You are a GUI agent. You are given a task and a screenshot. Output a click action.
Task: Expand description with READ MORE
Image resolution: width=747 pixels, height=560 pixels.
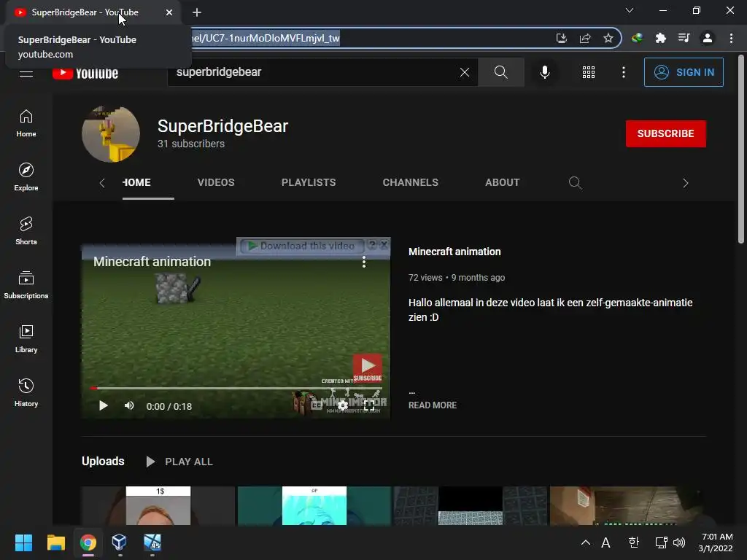pos(433,405)
